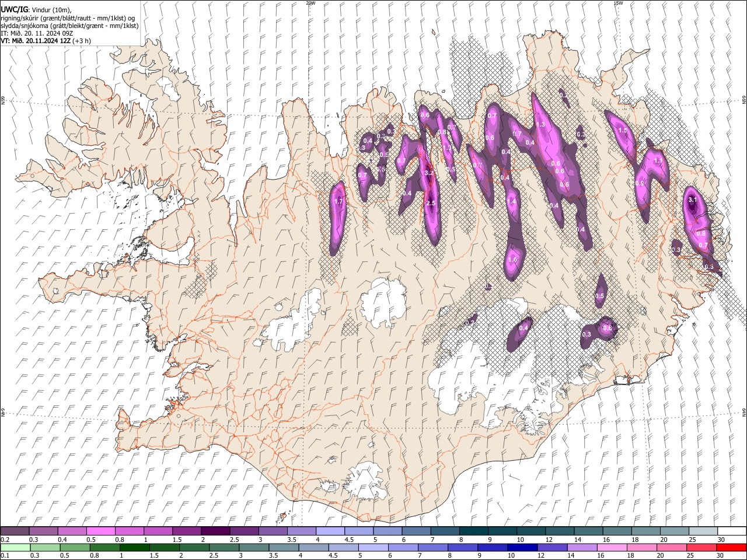
Task: Click the '(+3 h)' forecast offset text
Action: (x=82, y=41)
